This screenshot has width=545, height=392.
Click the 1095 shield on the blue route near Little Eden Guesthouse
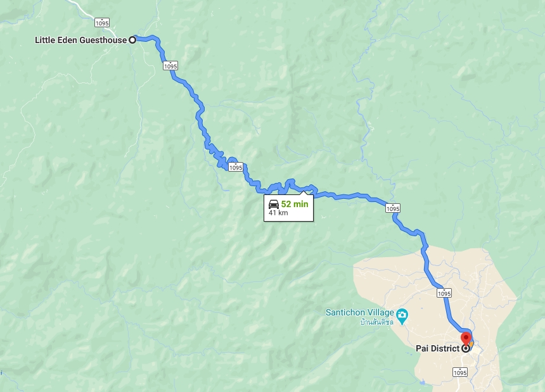[170, 66]
